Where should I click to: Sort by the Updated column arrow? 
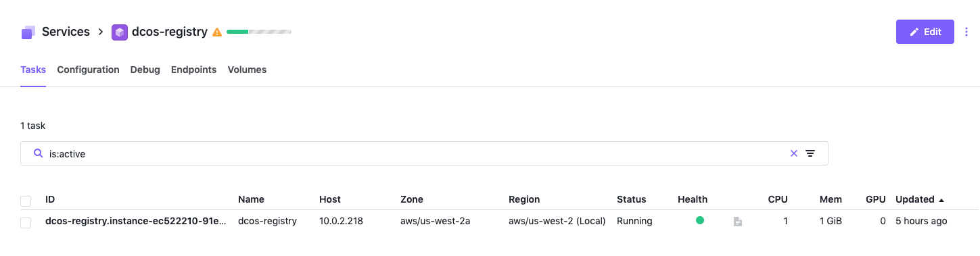point(941,200)
